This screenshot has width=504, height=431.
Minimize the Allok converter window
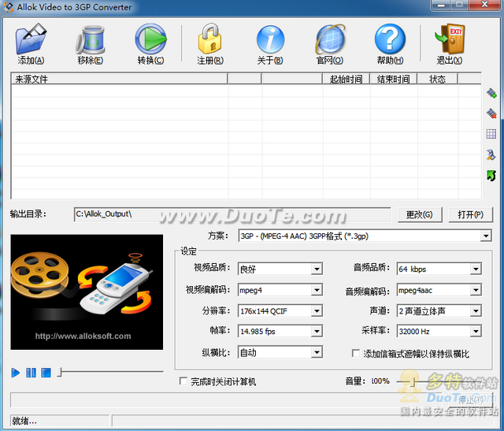click(441, 5)
